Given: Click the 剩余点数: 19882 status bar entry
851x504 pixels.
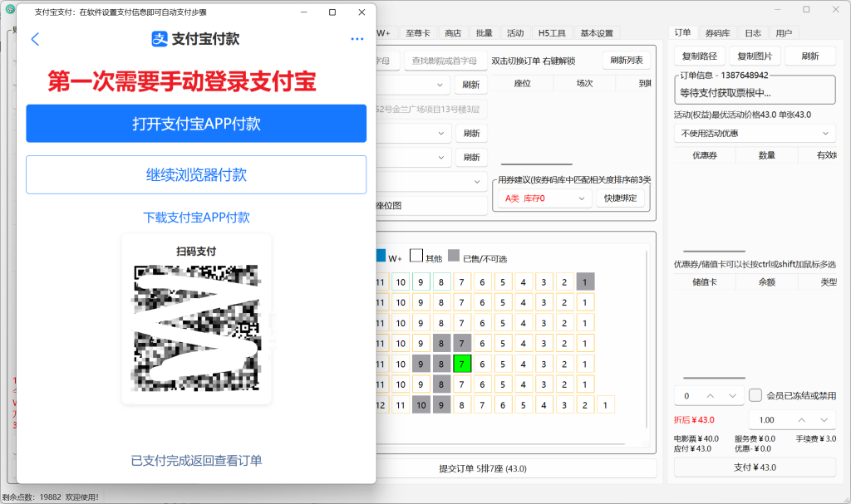Looking at the screenshot, I should click(x=32, y=497).
